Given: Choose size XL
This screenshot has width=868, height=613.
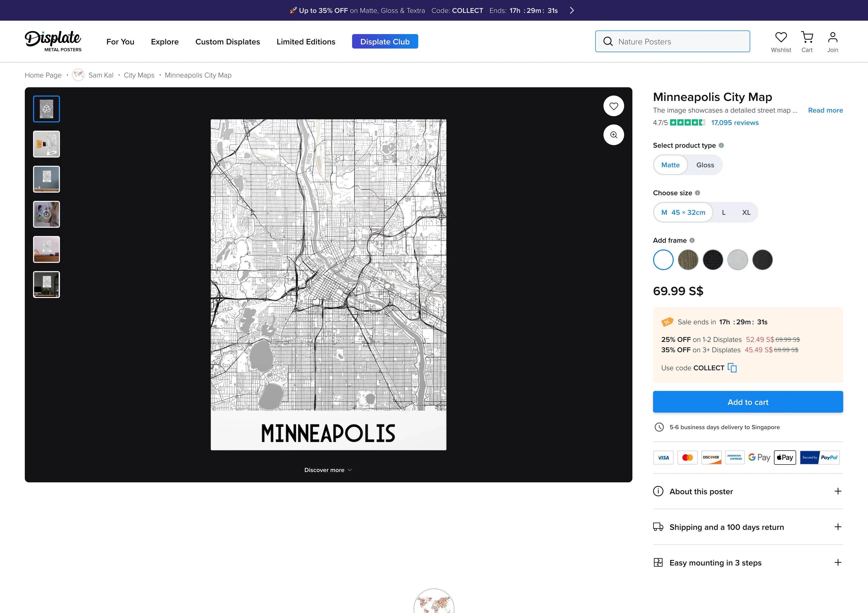Looking at the screenshot, I should [746, 213].
